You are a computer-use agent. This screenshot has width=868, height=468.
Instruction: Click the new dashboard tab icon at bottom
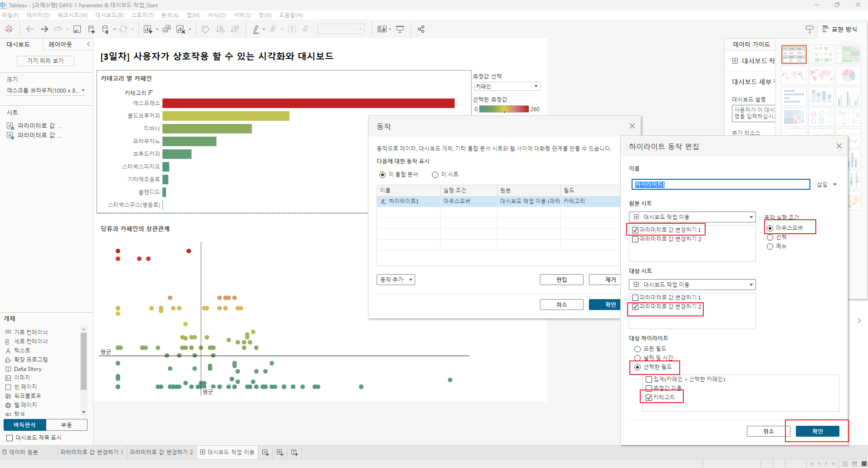pyautogui.click(x=280, y=453)
